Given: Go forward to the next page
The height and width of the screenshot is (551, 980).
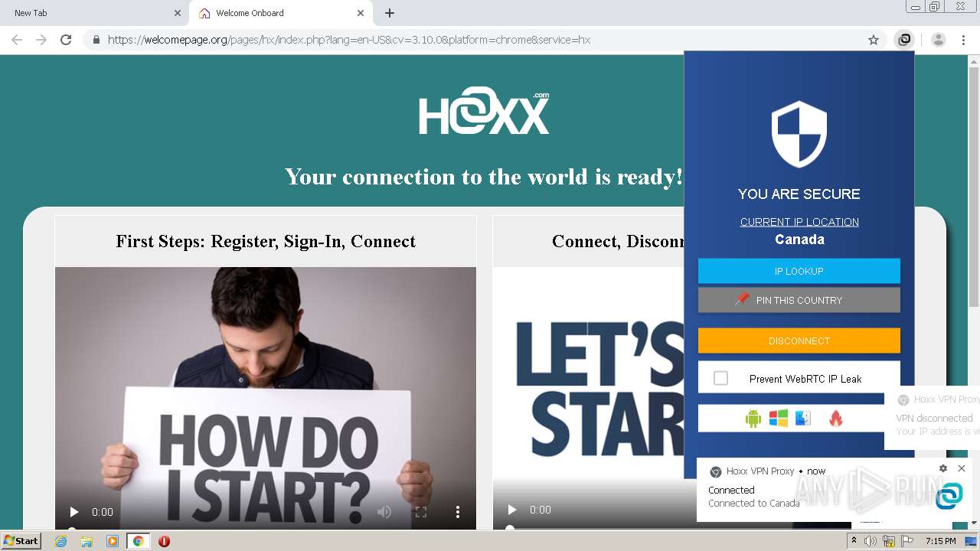Looking at the screenshot, I should coord(41,40).
